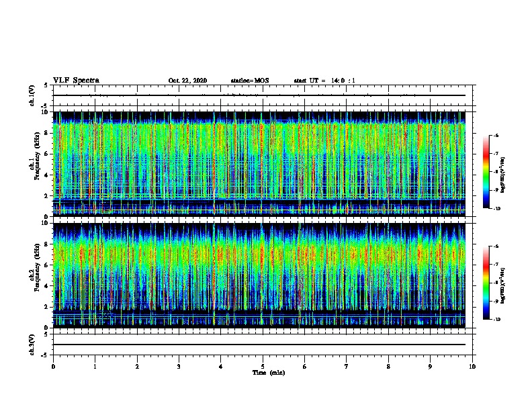
Task: Select the date text "Oct. 22, 2020"
Action: [187, 81]
